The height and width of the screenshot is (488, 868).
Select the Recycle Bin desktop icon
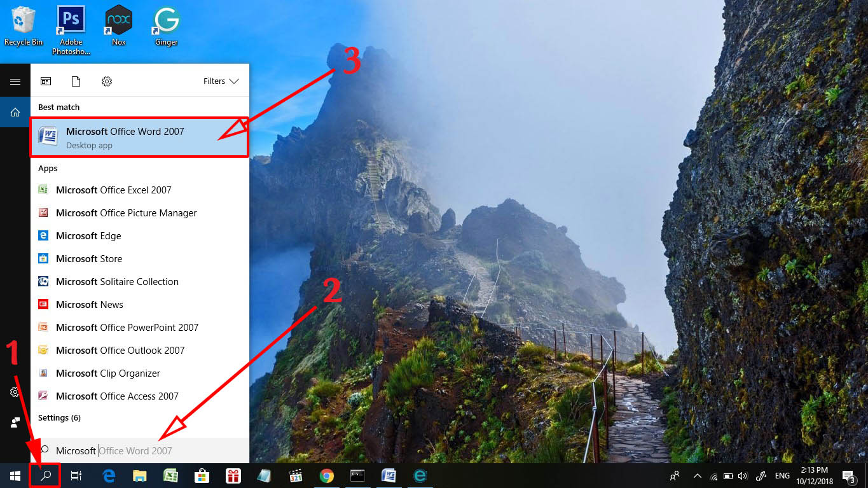coord(24,27)
